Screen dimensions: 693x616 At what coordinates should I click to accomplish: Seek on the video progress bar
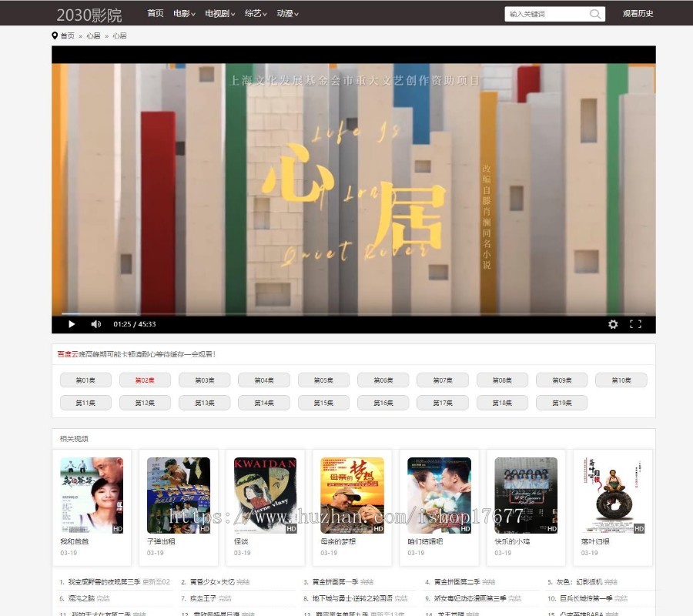[x=353, y=313]
